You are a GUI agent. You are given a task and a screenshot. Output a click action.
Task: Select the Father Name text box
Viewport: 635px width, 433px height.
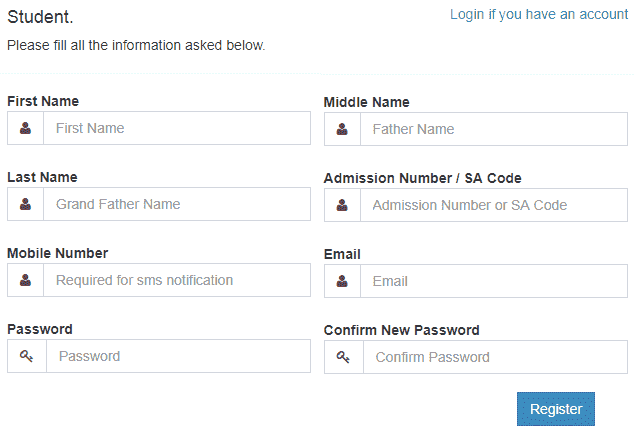click(493, 129)
